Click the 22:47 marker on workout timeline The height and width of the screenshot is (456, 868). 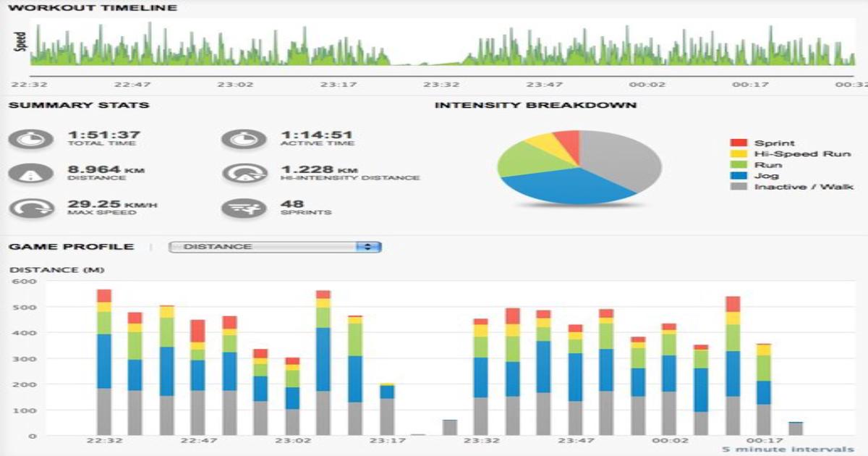(x=133, y=85)
